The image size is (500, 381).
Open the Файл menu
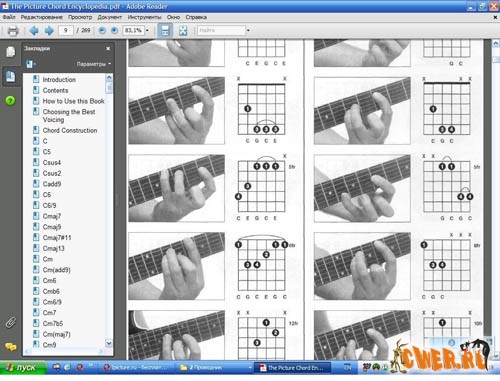[x=9, y=17]
